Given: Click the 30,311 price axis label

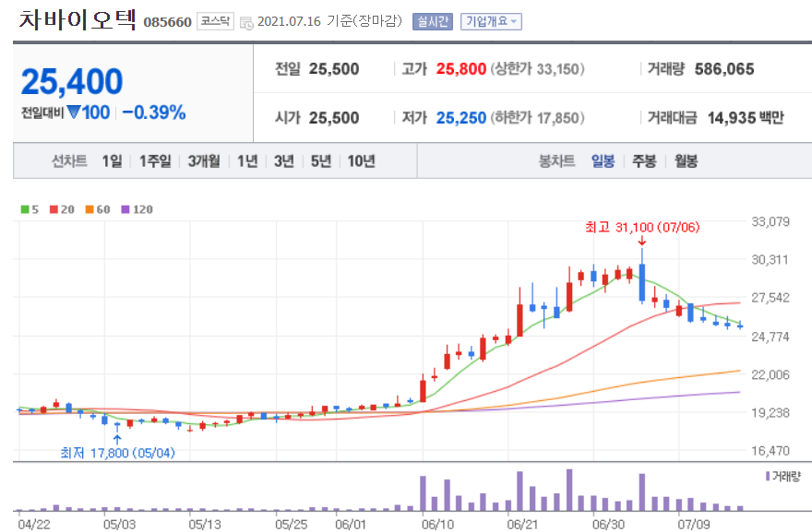Looking at the screenshot, I should 770,259.
